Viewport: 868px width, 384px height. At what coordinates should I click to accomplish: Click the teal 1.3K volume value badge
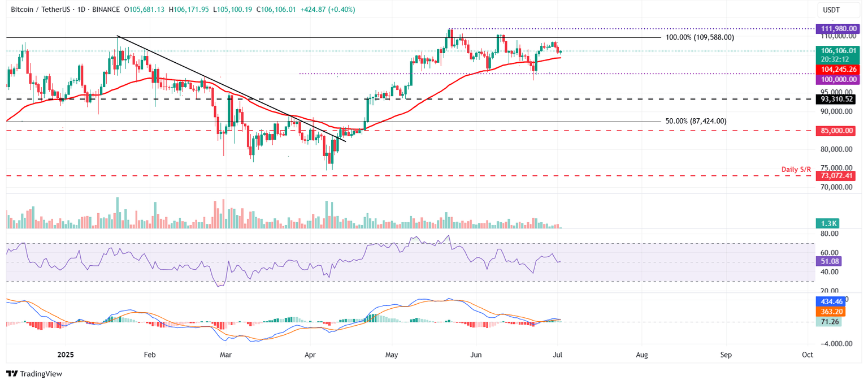click(x=828, y=223)
